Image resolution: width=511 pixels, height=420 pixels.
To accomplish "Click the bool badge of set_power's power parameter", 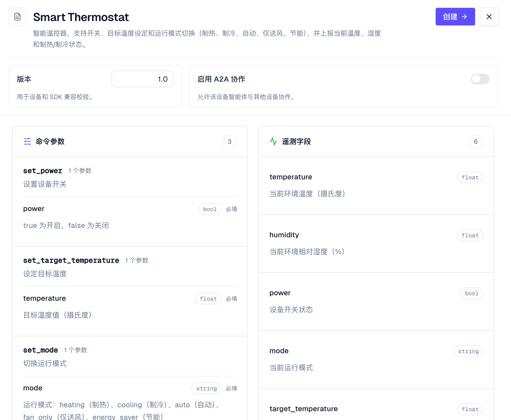I will tap(210, 209).
